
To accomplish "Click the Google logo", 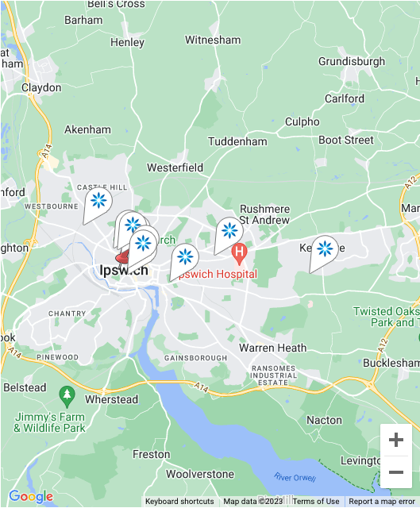I will [x=31, y=496].
